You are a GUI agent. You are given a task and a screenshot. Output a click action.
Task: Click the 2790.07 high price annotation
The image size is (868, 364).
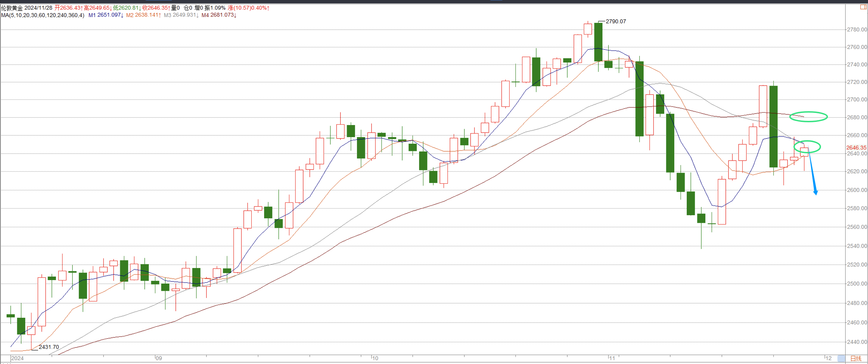coord(616,21)
